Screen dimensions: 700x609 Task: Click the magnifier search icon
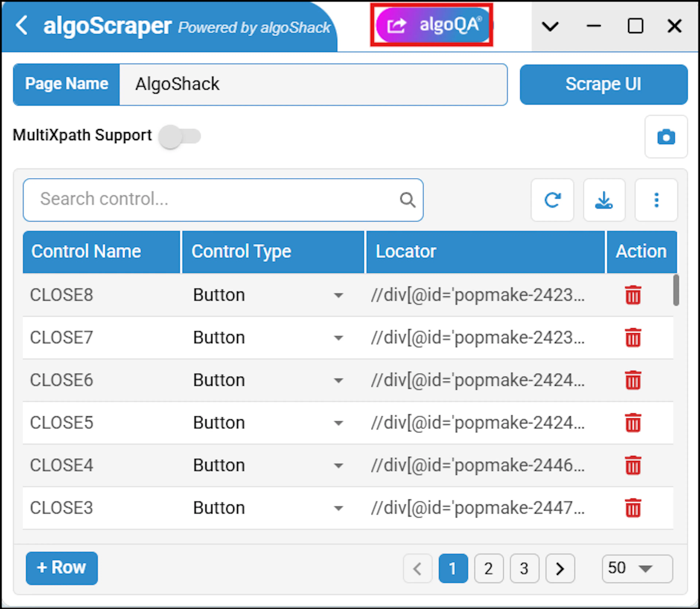(407, 200)
